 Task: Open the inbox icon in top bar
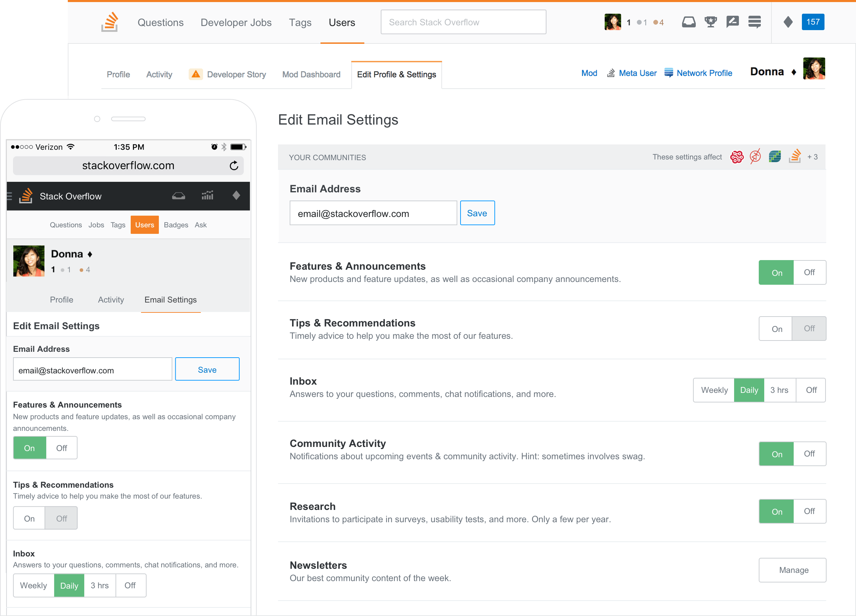click(689, 22)
